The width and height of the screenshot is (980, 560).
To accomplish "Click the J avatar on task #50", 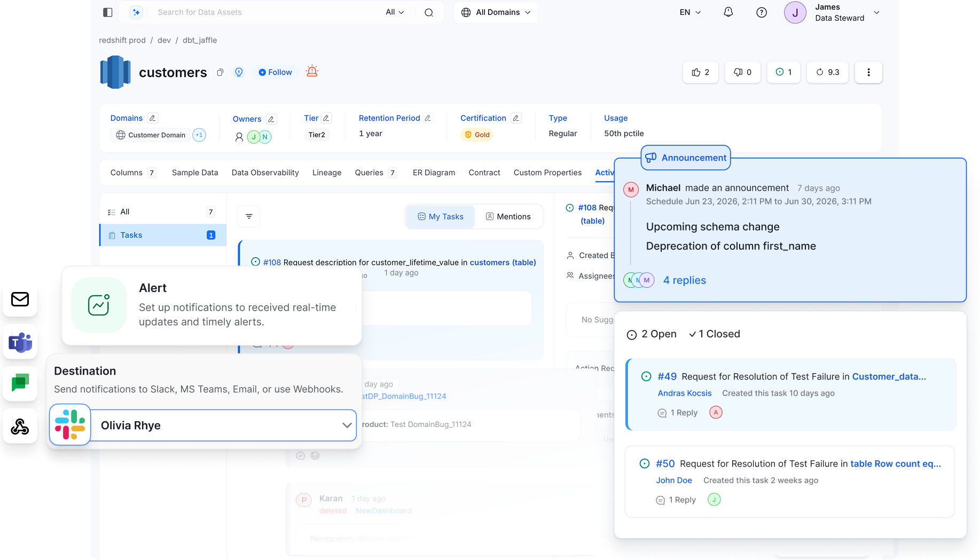I will 714,499.
